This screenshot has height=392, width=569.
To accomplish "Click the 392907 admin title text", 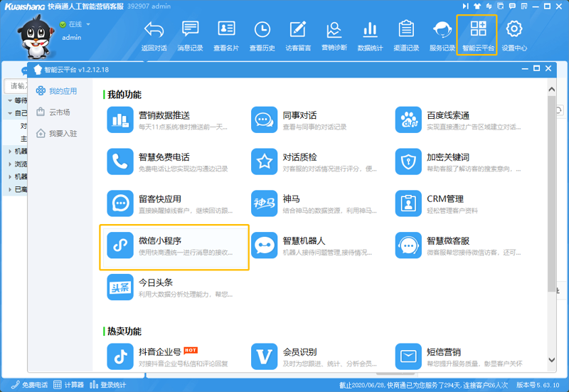I will point(149,6).
